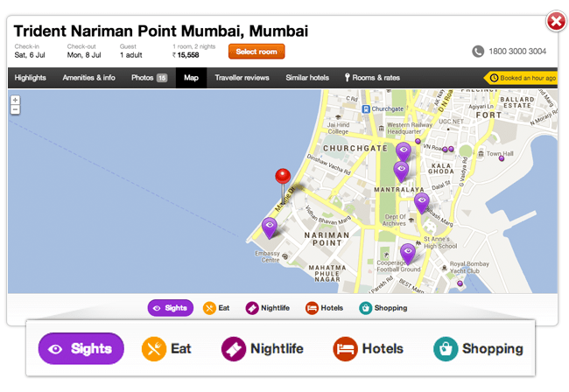Viewport: 569px width, 392px height.
Task: Click the small purple dot near Town Hall
Action: tap(501, 158)
